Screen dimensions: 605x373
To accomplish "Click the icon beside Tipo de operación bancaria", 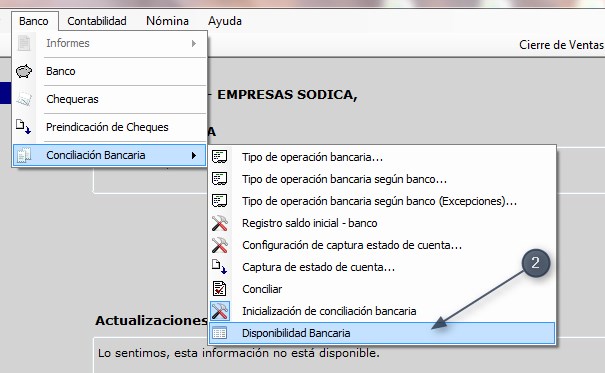I will coord(220,157).
